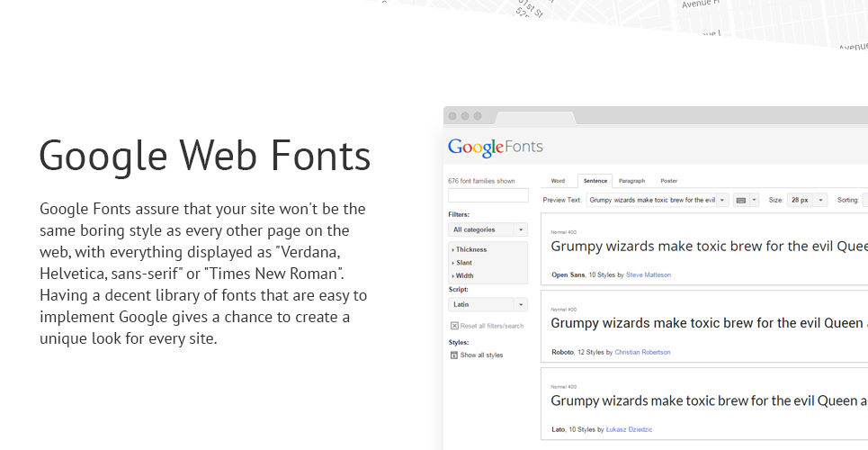Click the keyboard icon beside Preview Text
The height and width of the screenshot is (450, 868).
740,200
